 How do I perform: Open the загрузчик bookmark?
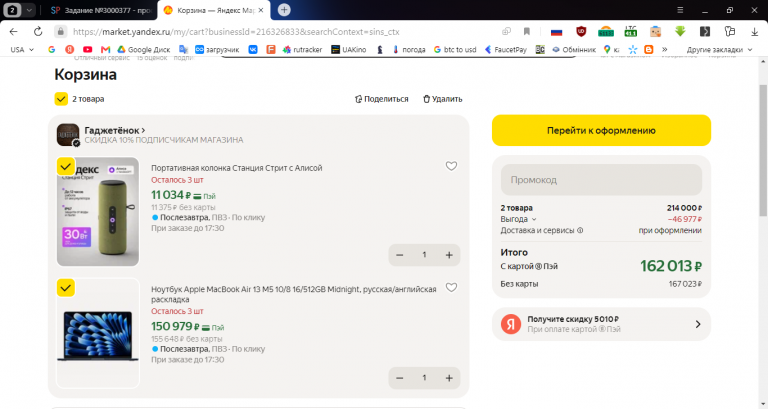pos(217,49)
